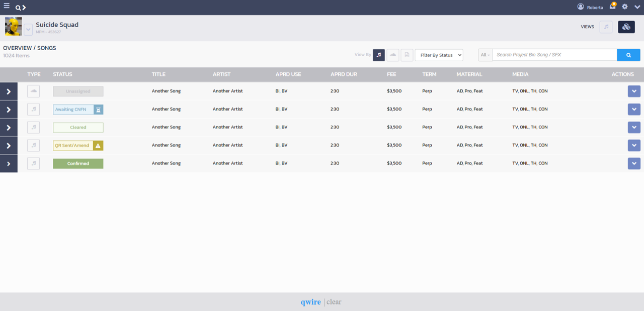Screen dimensions: 644x311
Task: Expand the Unassigned row
Action: coord(9,91)
